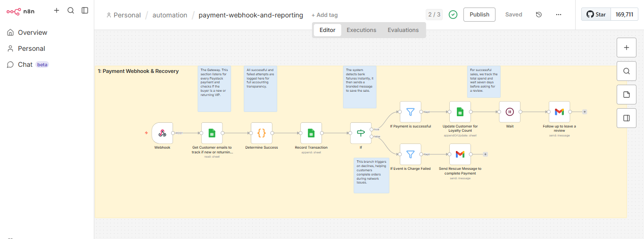
Task: Open the Update Customer for Loyalty Count node
Action: pos(460,112)
